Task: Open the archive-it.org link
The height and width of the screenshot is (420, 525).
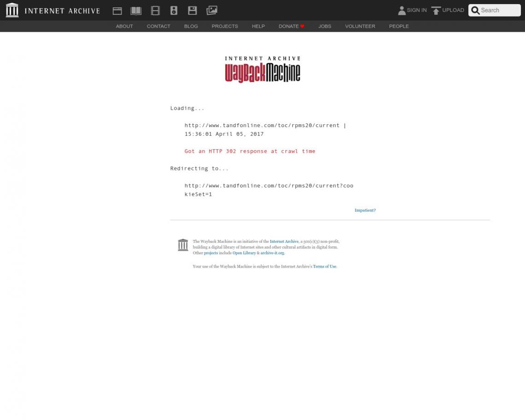Action: pos(272,253)
